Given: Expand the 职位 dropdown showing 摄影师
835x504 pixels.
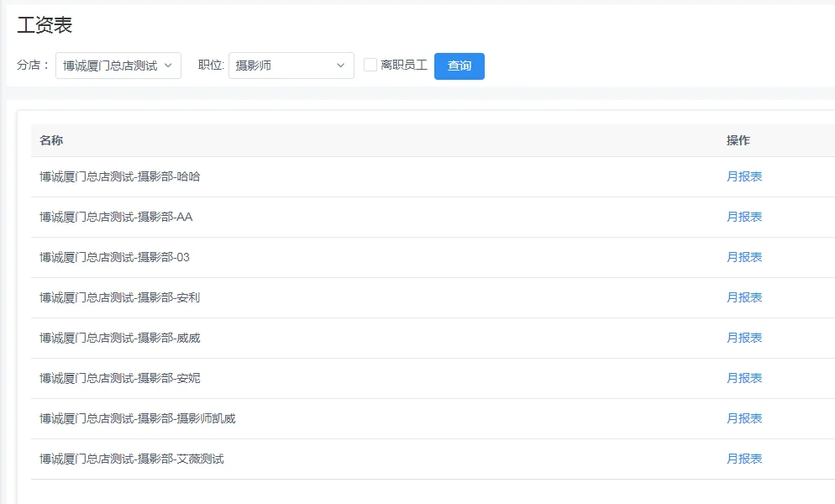Looking at the screenshot, I should (291, 66).
